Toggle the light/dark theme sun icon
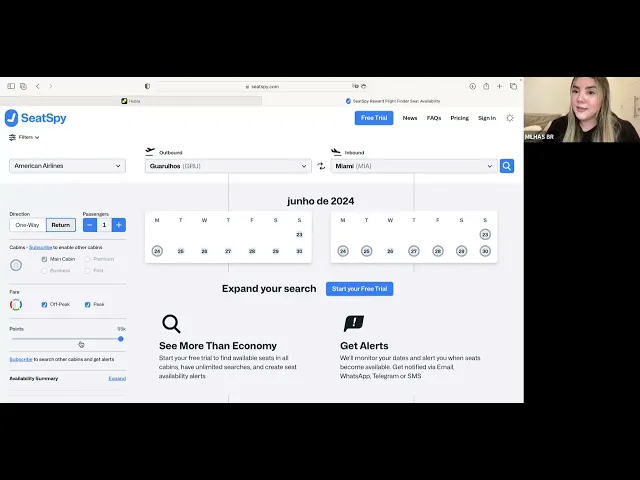 click(x=510, y=118)
